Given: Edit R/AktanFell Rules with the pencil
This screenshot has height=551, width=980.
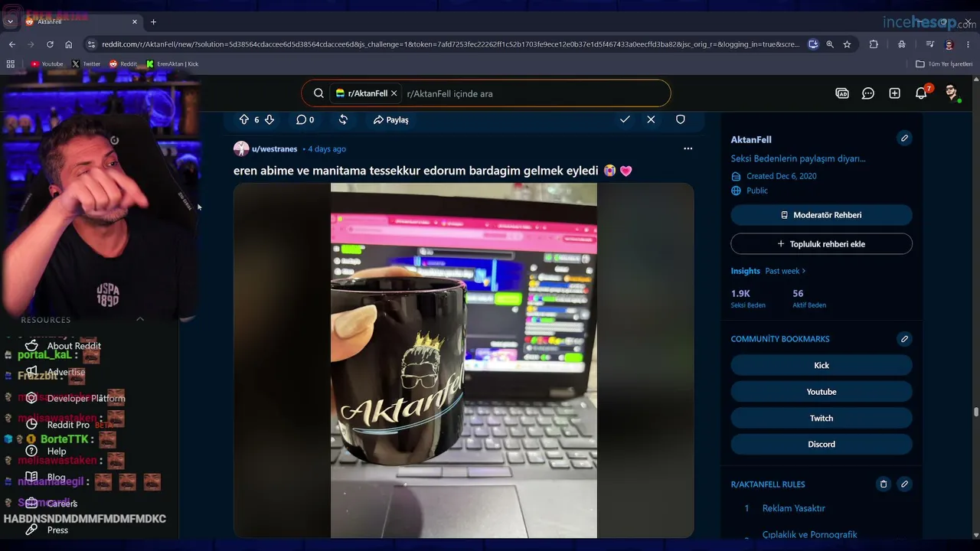Looking at the screenshot, I should (904, 484).
